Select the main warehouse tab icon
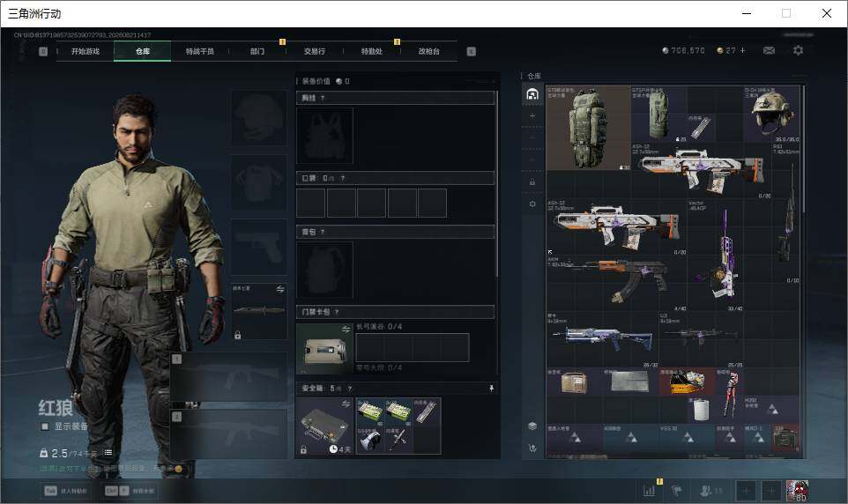The image size is (848, 504). coord(532,94)
